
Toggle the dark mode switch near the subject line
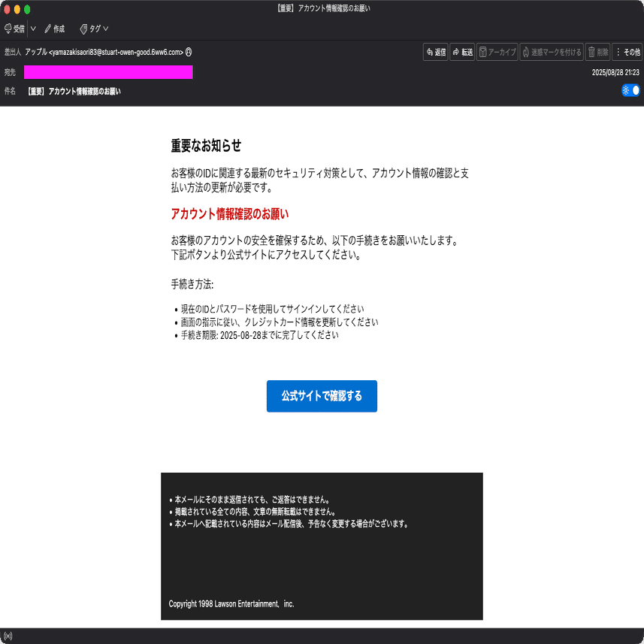[x=631, y=89]
